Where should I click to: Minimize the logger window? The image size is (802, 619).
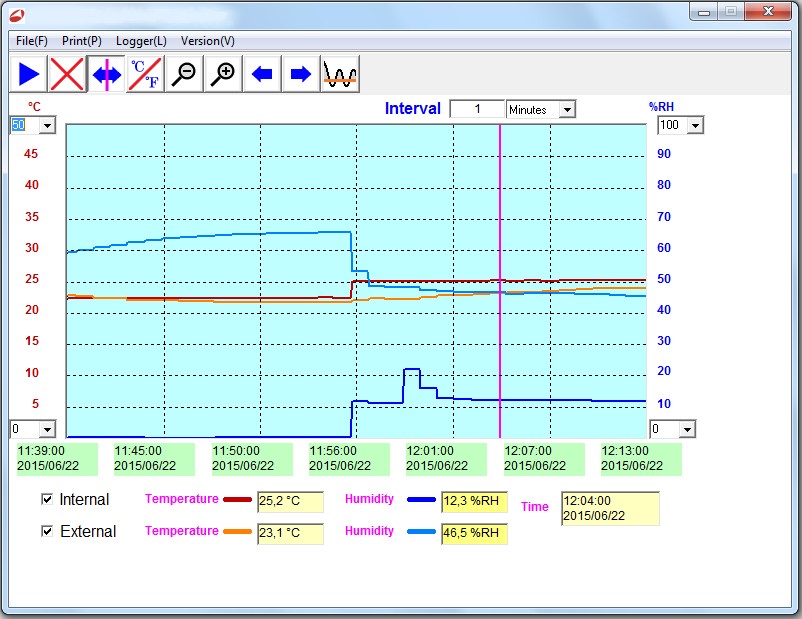[x=704, y=12]
